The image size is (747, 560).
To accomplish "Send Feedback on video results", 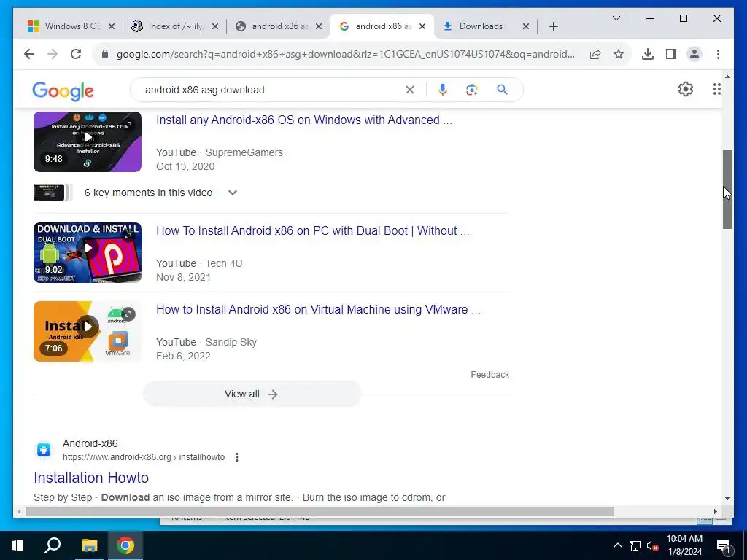I will tap(489, 375).
